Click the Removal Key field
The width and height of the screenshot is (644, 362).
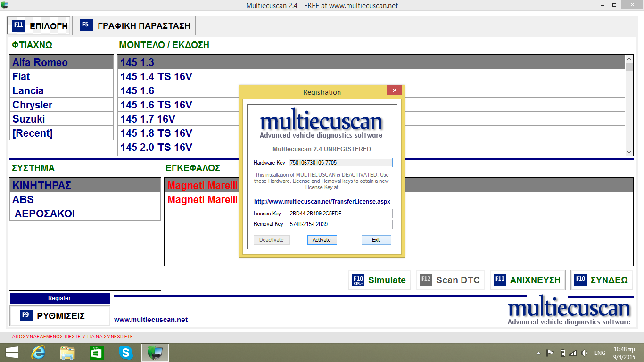[x=340, y=224]
